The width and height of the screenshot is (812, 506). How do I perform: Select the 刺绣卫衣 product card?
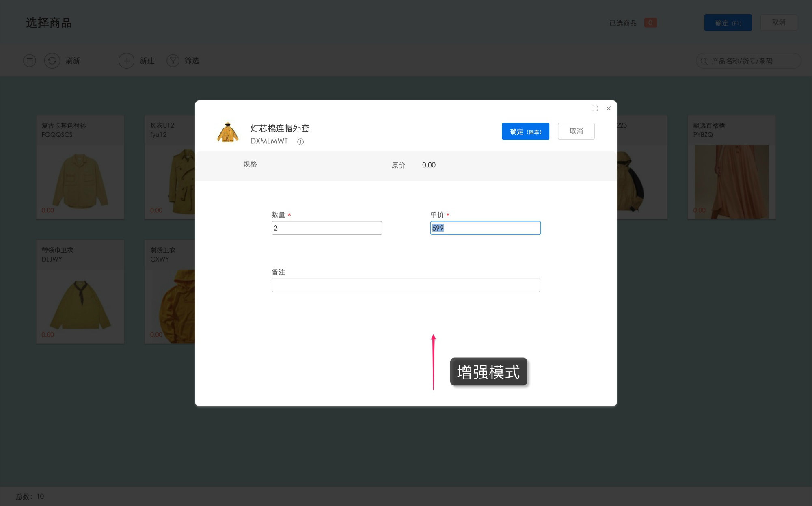pos(170,292)
